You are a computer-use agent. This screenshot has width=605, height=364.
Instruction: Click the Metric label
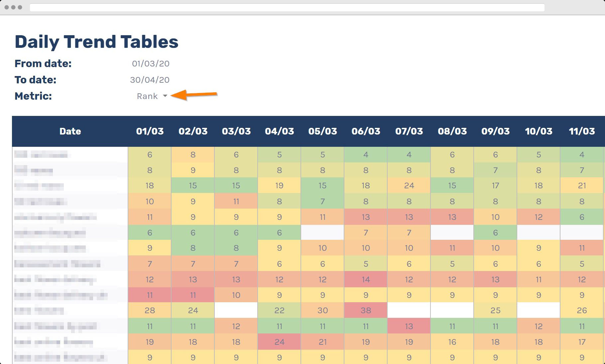coord(33,96)
